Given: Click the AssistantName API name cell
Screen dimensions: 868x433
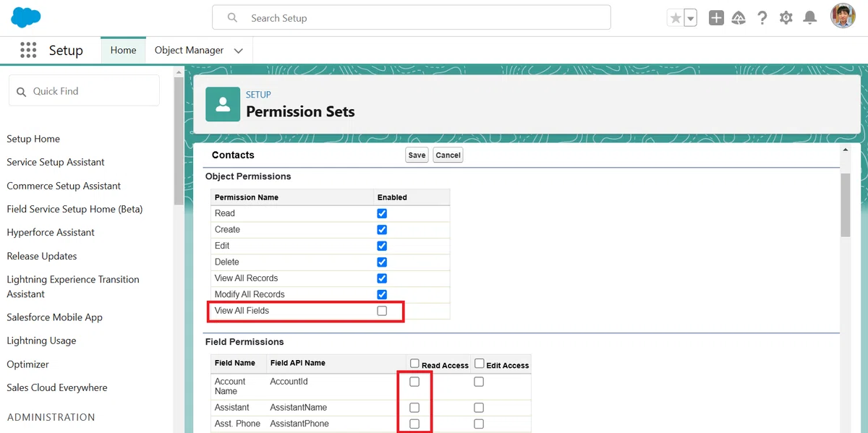Looking at the screenshot, I should [299, 408].
